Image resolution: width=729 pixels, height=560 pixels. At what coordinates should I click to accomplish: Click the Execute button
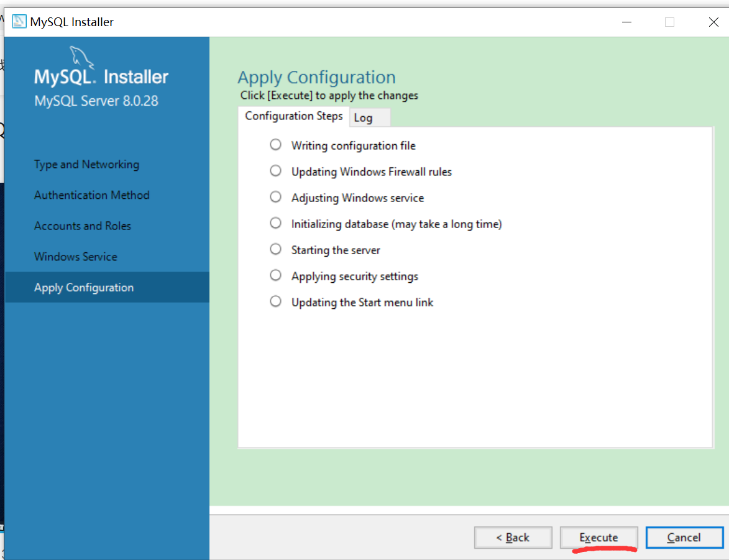pyautogui.click(x=598, y=537)
